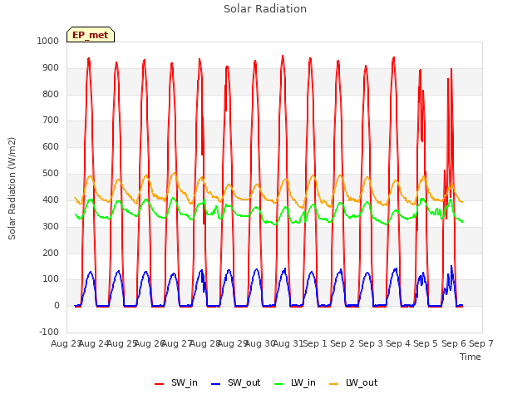This screenshot has height=399, width=532.
Task: Click the Sep 7 x-axis label
Action: click(x=481, y=343)
